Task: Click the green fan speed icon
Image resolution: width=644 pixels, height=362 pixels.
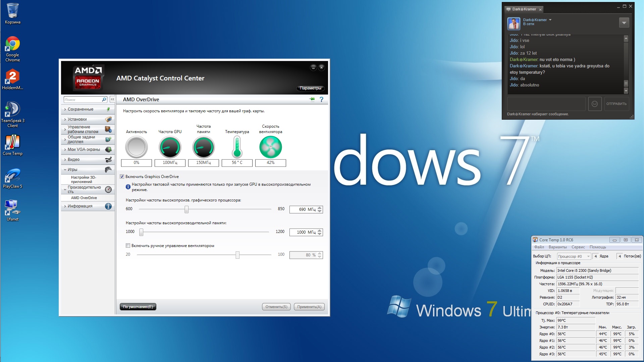Action: coord(271,147)
